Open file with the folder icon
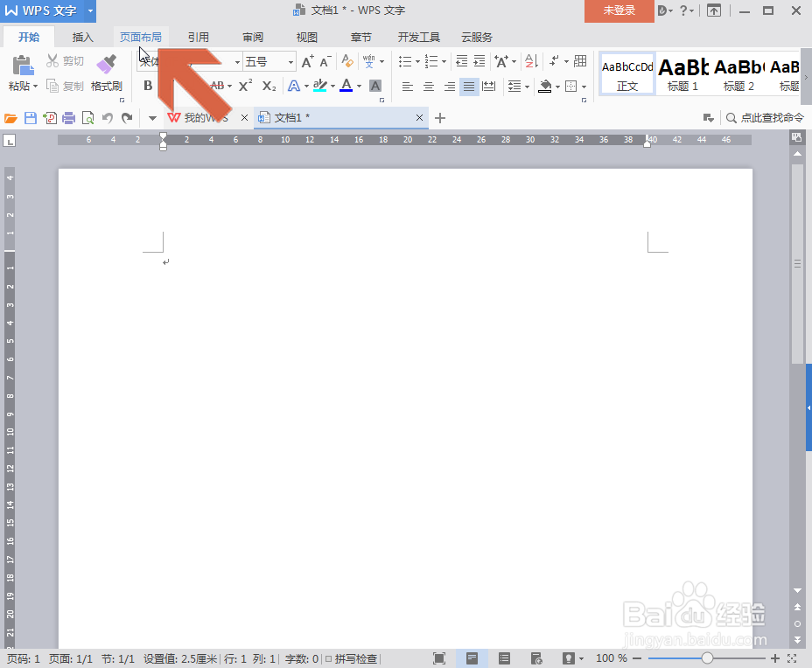The width and height of the screenshot is (812, 668). 10,119
